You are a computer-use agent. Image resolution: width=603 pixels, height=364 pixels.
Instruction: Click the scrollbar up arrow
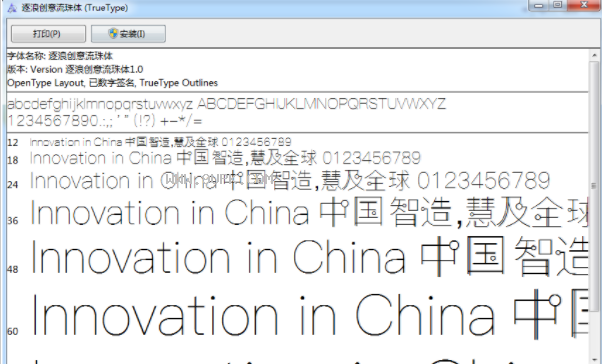(x=594, y=56)
